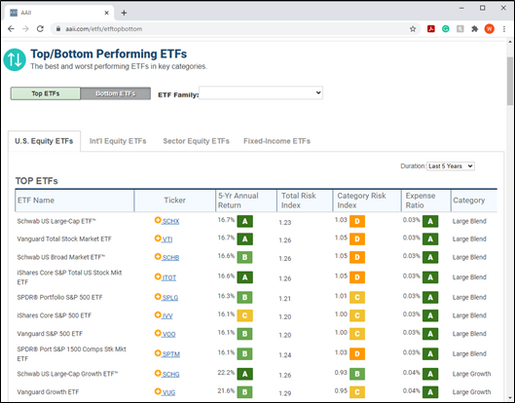Image resolution: width=515 pixels, height=403 pixels.
Task: Open the Chrome three-dot menu
Action: [504, 29]
